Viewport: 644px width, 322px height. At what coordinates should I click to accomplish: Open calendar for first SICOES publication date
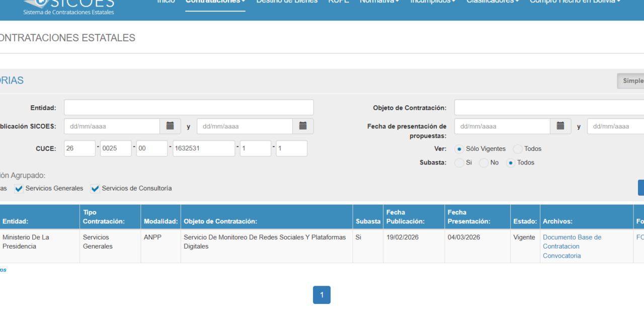[170, 126]
